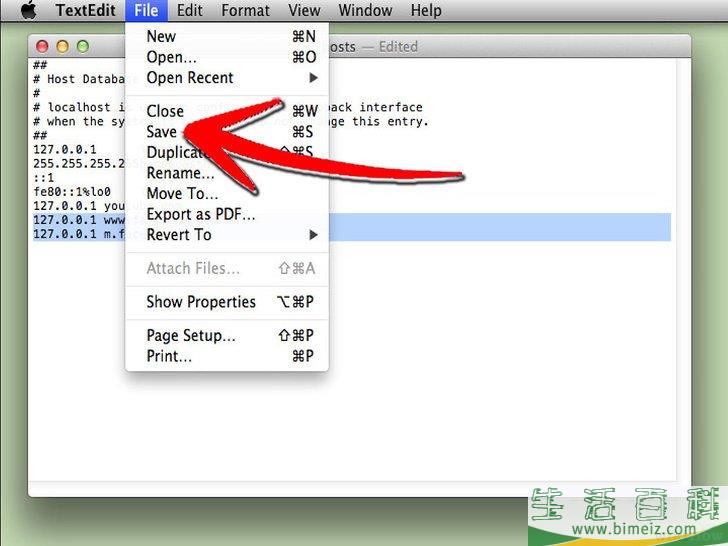Screen dimensions: 728x546
Task: Click '# Host Database' comment line
Action: point(78,79)
